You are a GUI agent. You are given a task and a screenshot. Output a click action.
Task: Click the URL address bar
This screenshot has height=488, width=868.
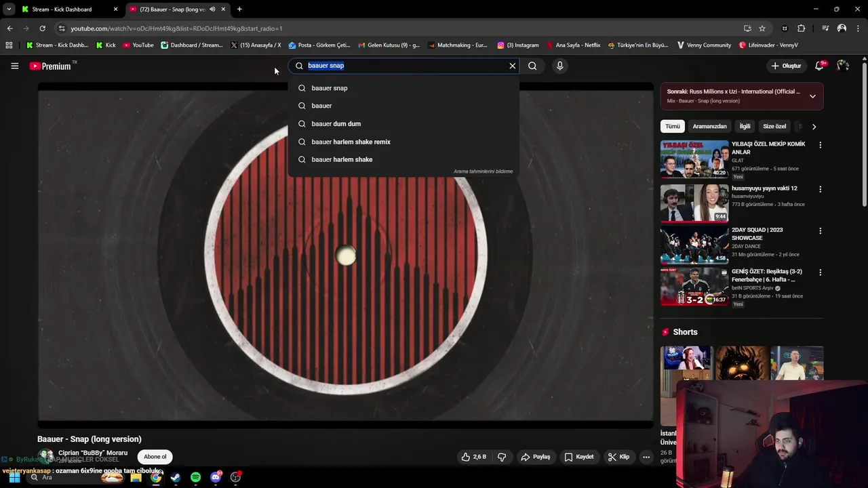400,28
